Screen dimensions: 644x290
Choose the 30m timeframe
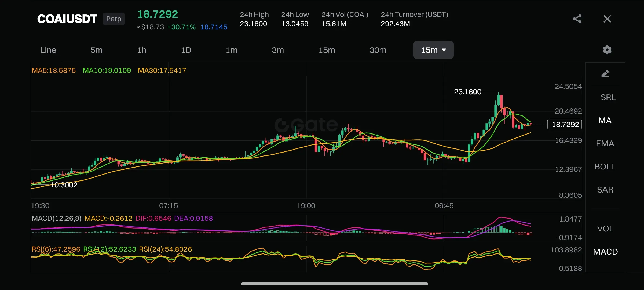pyautogui.click(x=378, y=50)
